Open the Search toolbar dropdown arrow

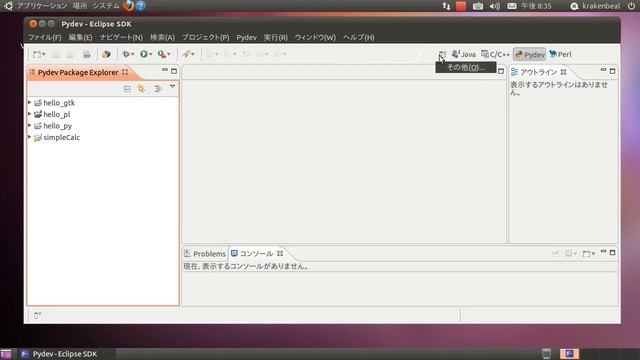[193, 54]
